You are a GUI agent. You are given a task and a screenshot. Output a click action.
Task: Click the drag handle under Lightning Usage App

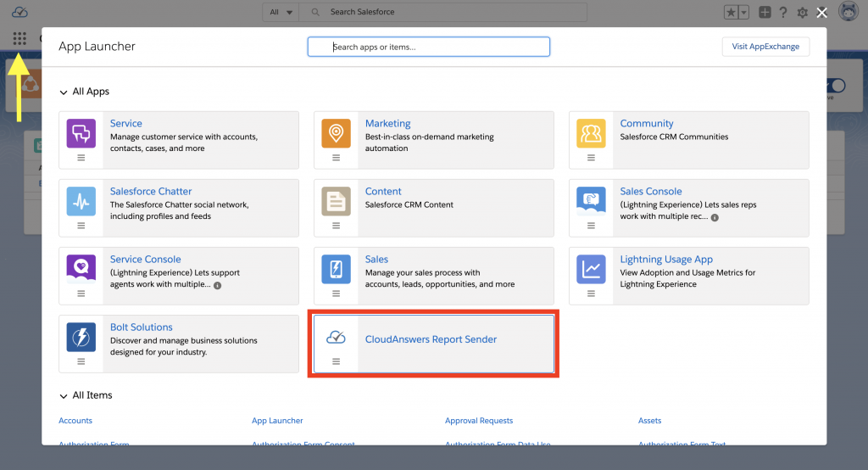coord(591,294)
